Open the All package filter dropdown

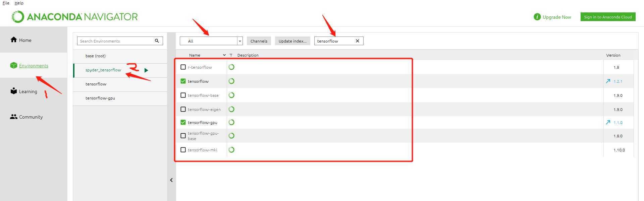[211, 41]
